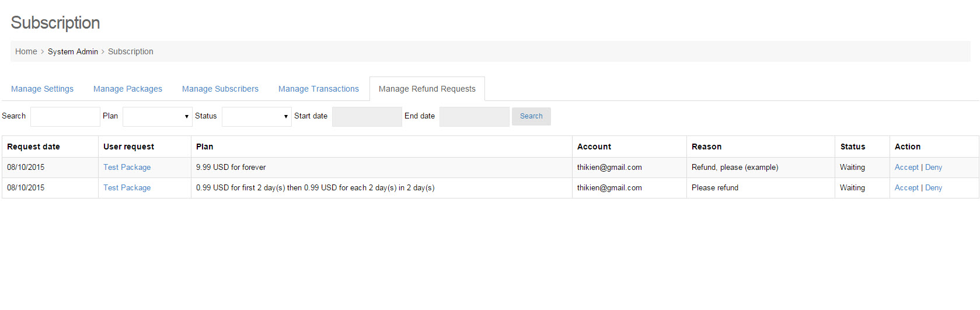980x310 pixels.
Task: Open Test Package in the second row
Action: (x=127, y=187)
